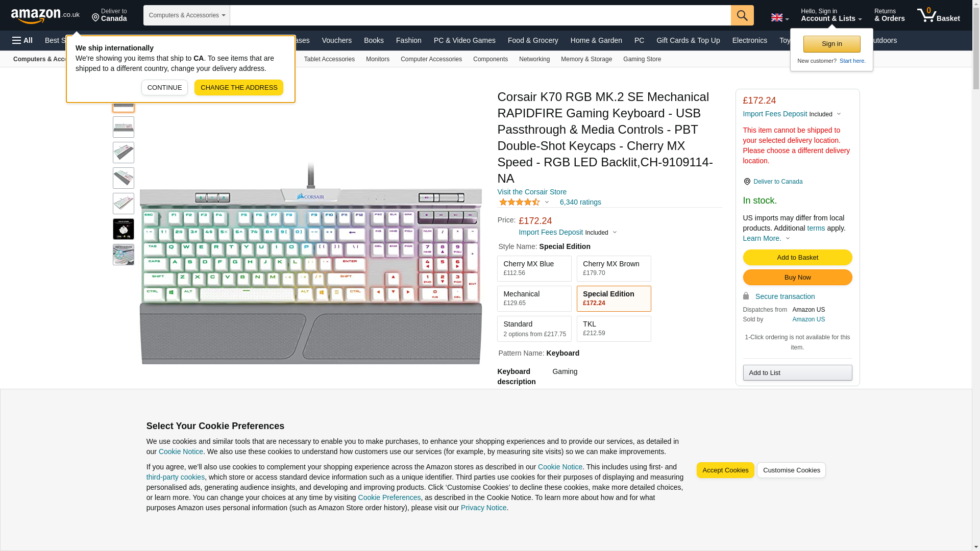Open the star rating popover

(x=524, y=203)
